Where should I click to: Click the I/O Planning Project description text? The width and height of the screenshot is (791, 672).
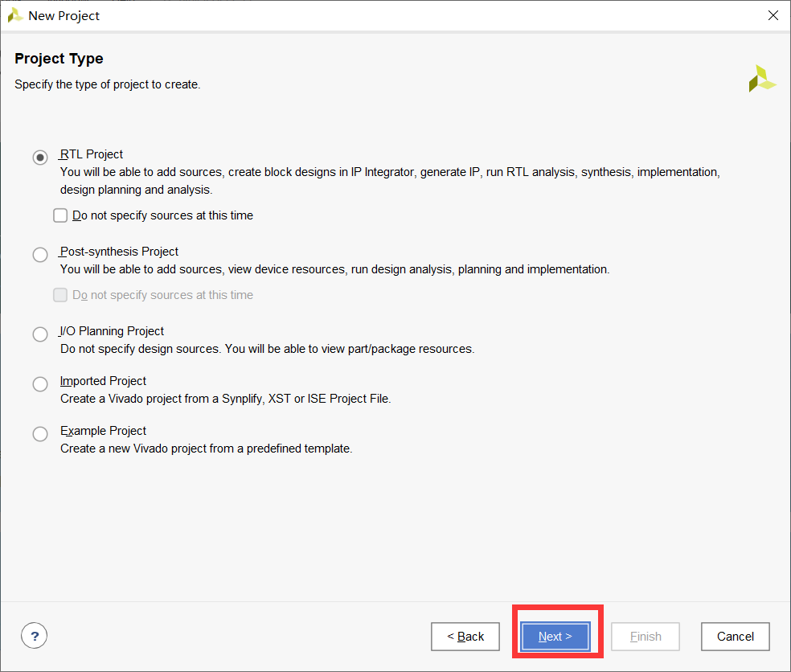click(268, 349)
